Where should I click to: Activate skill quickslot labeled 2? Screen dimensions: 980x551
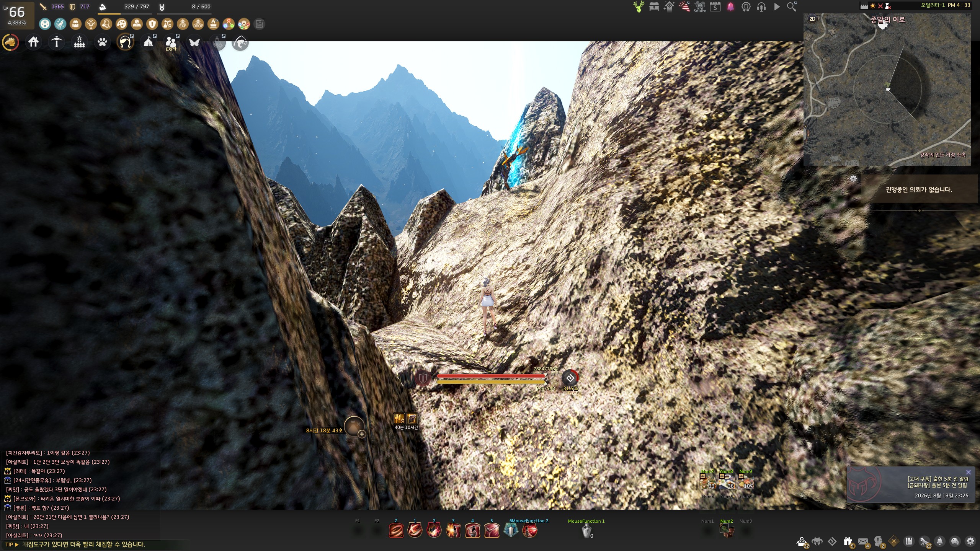(x=434, y=530)
